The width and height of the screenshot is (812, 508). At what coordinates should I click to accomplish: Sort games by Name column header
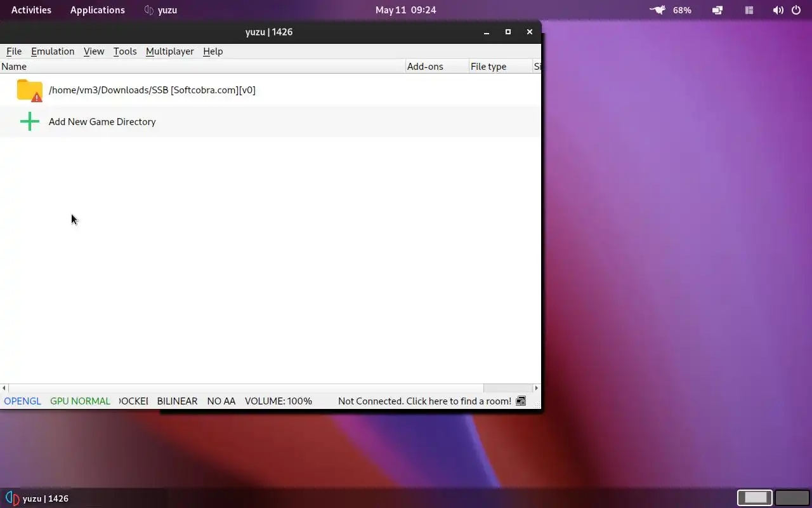point(203,66)
